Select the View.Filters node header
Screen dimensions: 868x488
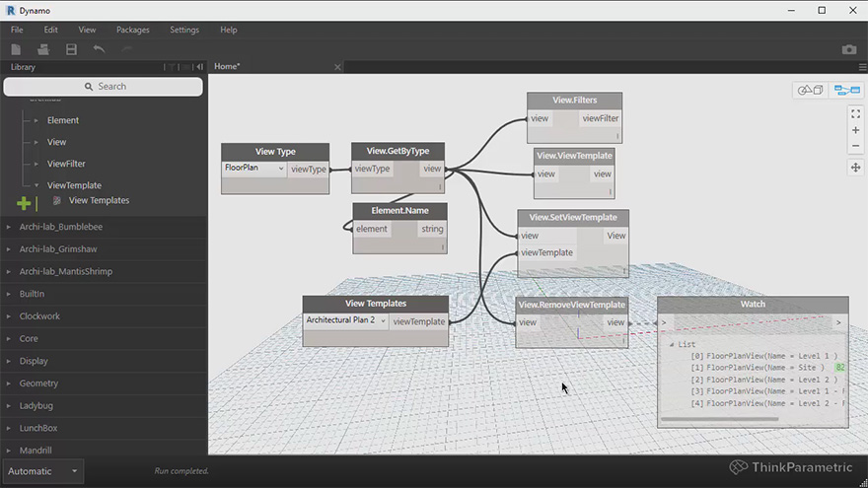tap(575, 101)
